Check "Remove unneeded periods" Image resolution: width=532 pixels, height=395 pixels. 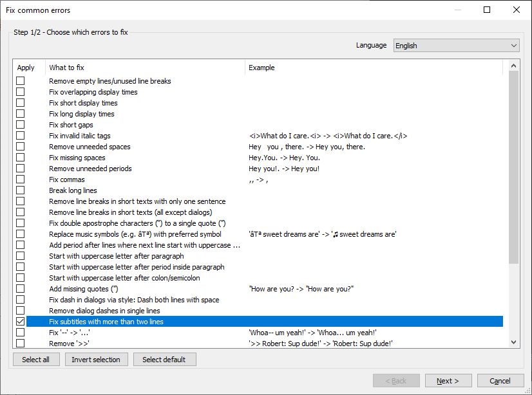[x=20, y=169]
